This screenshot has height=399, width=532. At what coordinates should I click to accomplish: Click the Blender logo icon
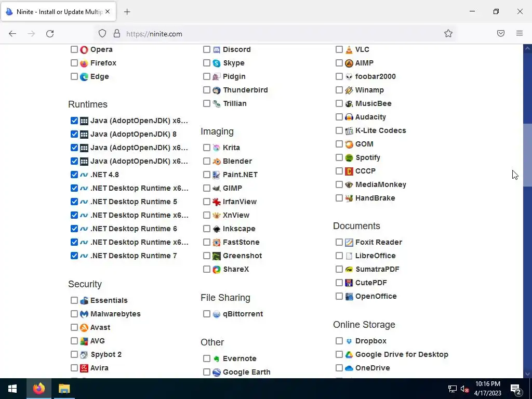(217, 161)
